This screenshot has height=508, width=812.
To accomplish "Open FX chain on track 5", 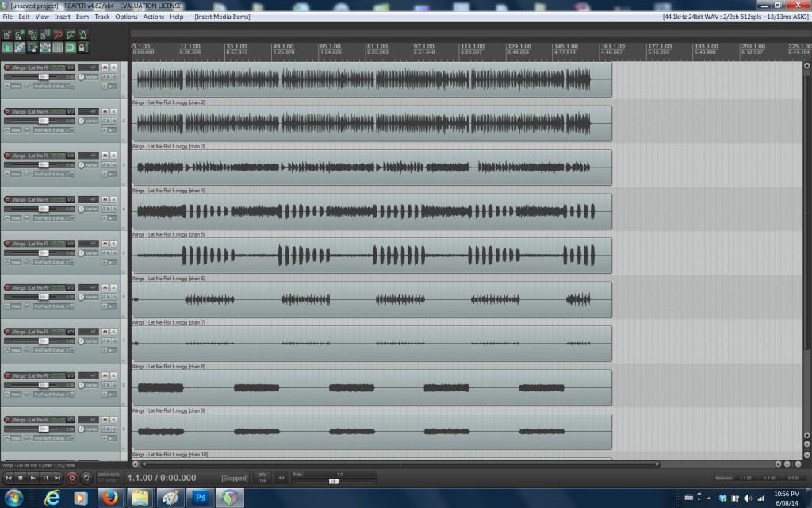I will (x=106, y=253).
